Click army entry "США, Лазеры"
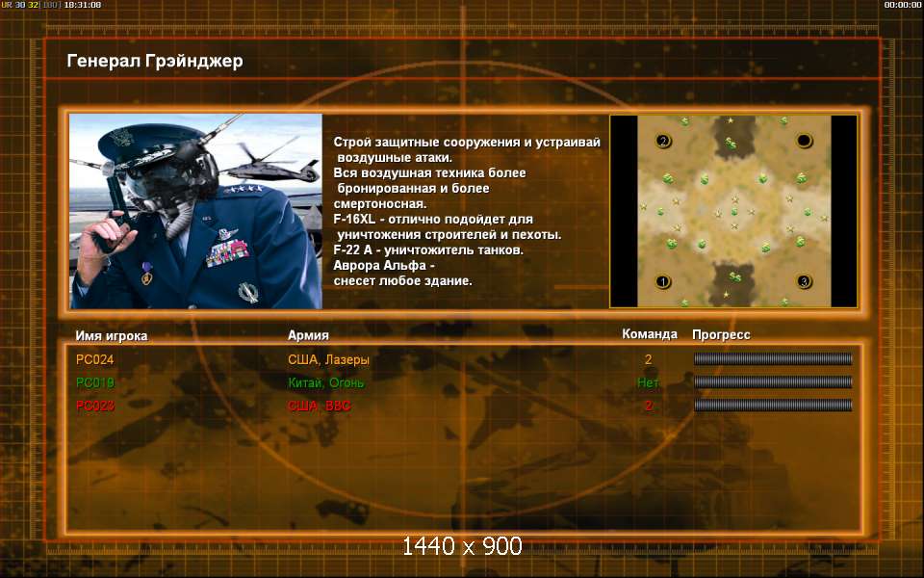 coord(329,359)
